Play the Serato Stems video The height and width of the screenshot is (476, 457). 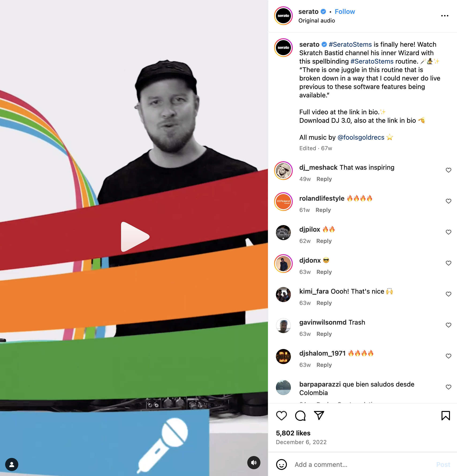(135, 237)
